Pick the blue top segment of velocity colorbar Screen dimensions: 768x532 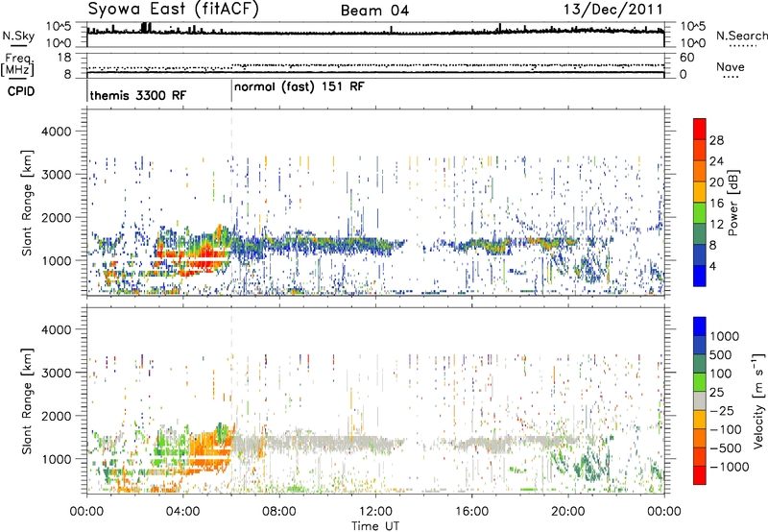tap(700, 326)
